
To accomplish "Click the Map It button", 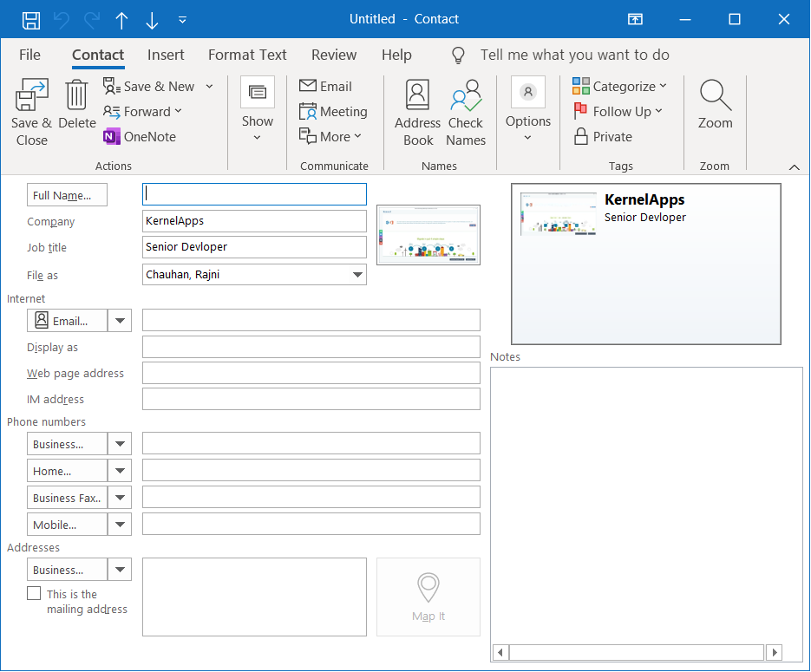I will [428, 597].
